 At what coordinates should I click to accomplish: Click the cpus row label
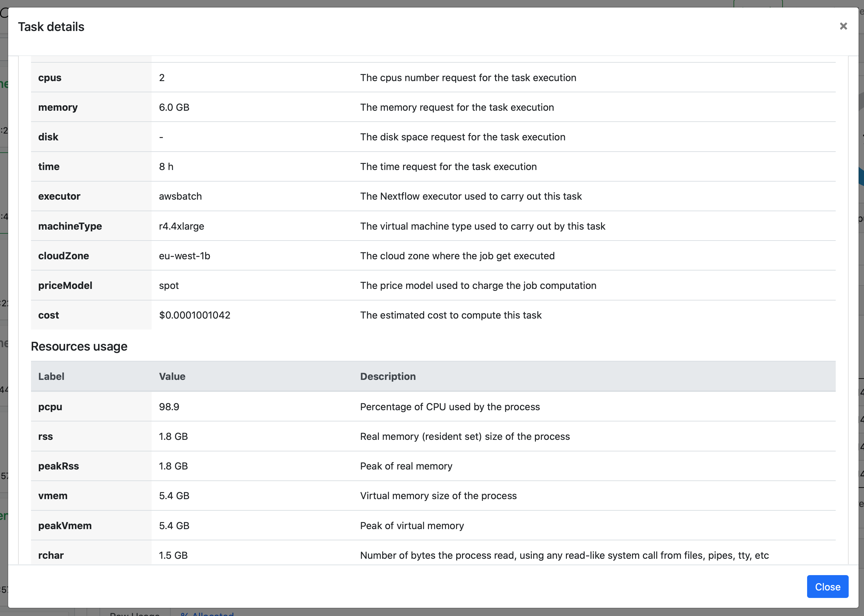coord(50,78)
